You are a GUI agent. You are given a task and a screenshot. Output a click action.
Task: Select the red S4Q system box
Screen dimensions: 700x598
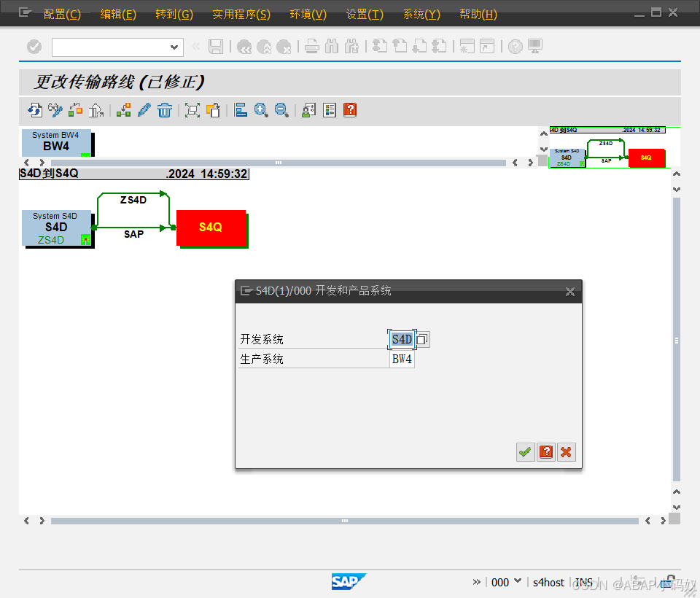click(x=211, y=228)
